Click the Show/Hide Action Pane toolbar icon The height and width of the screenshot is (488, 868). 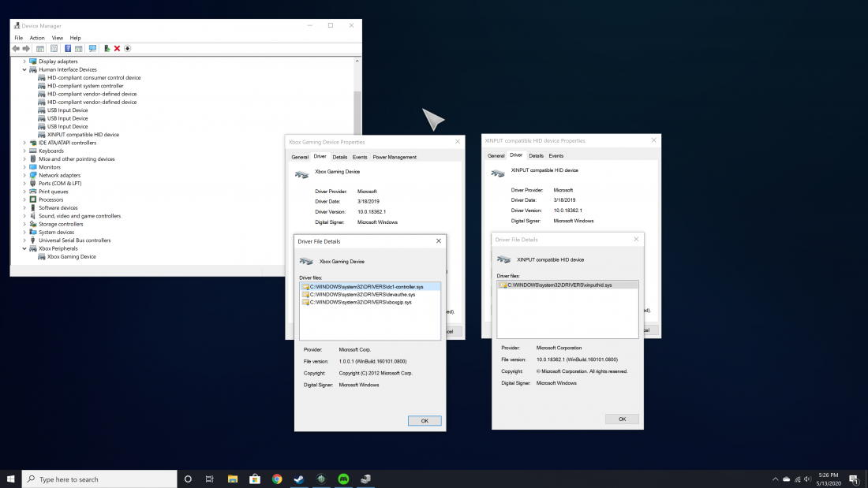click(79, 49)
